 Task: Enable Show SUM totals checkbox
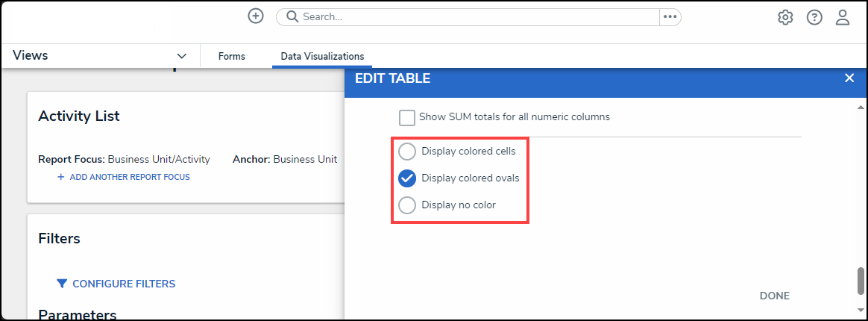(x=407, y=117)
